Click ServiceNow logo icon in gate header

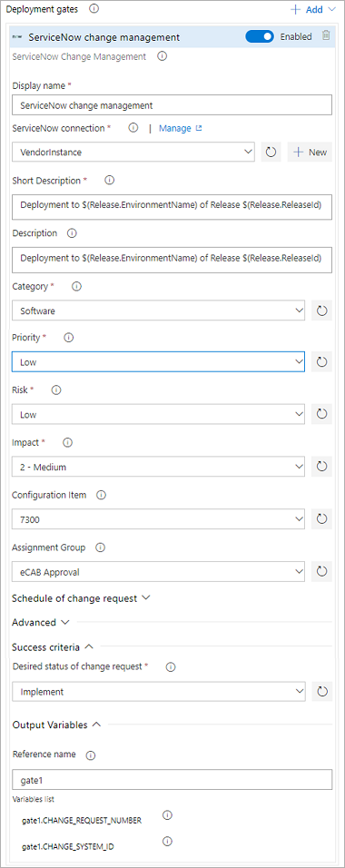click(x=16, y=37)
